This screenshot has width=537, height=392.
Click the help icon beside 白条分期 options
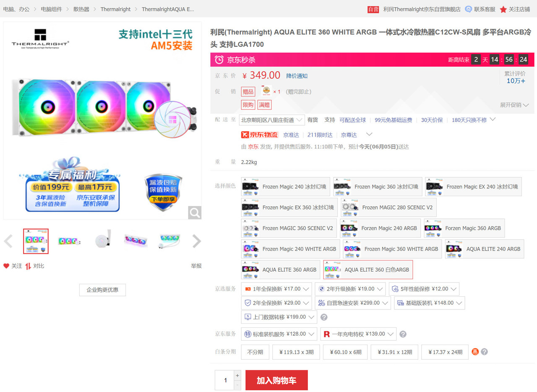(x=485, y=352)
